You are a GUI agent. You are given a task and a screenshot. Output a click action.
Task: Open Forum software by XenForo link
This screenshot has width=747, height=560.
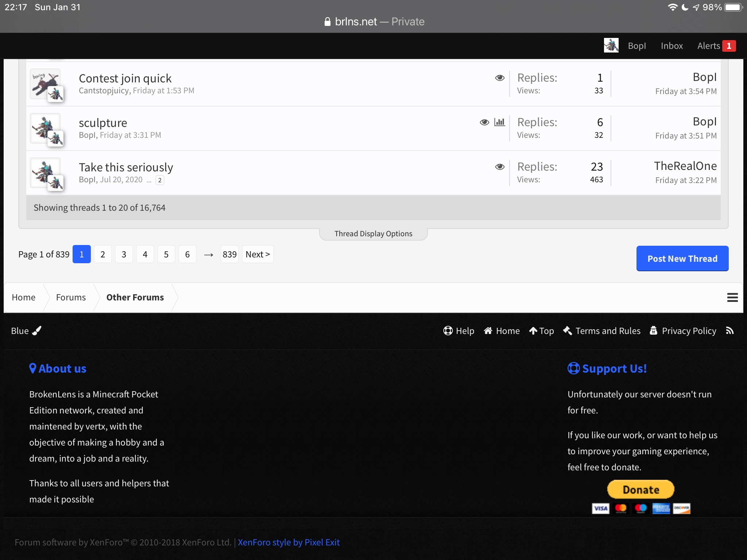[123, 542]
